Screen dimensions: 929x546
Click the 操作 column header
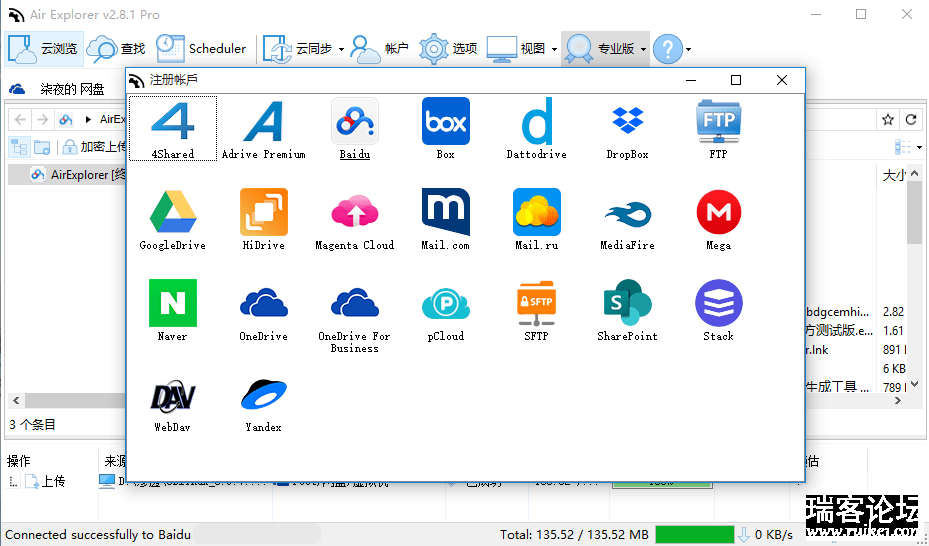[19, 461]
